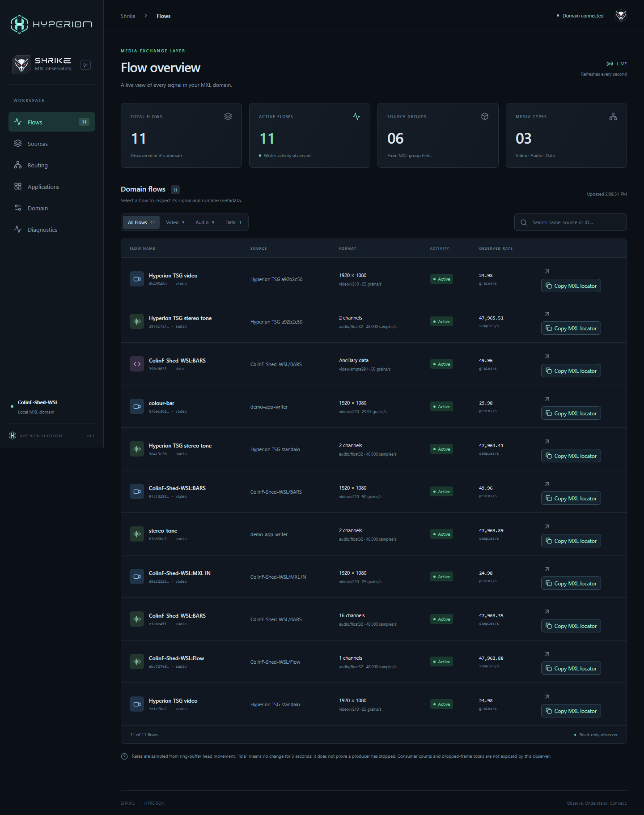Image resolution: width=644 pixels, height=815 pixels.
Task: Click the Flow Name column header
Action: pos(142,248)
